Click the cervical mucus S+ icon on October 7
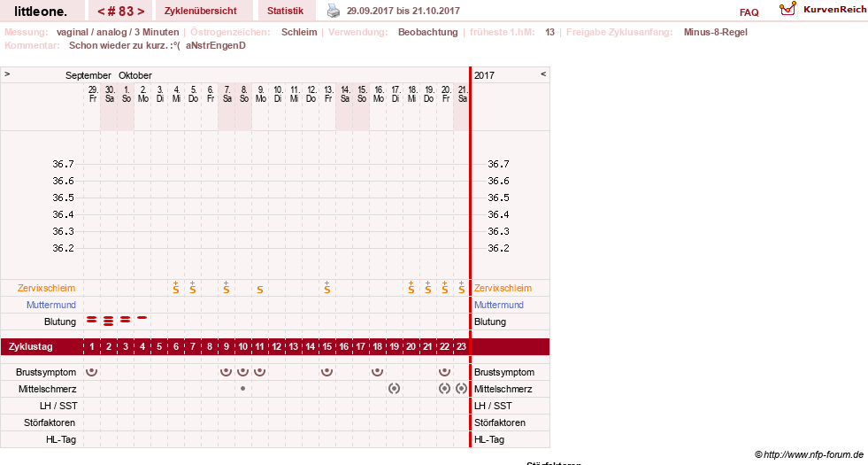Screen dimensions: 868x465 coord(227,287)
